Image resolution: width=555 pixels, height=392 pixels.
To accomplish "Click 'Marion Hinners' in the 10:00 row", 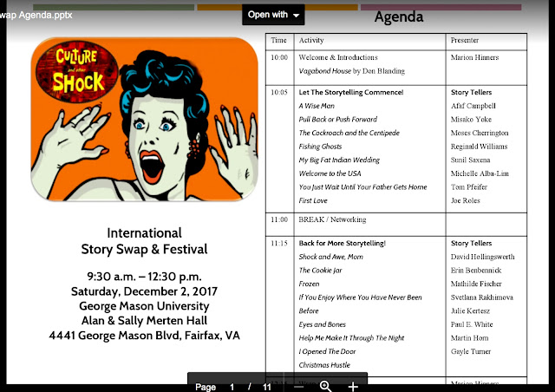I will (474, 57).
